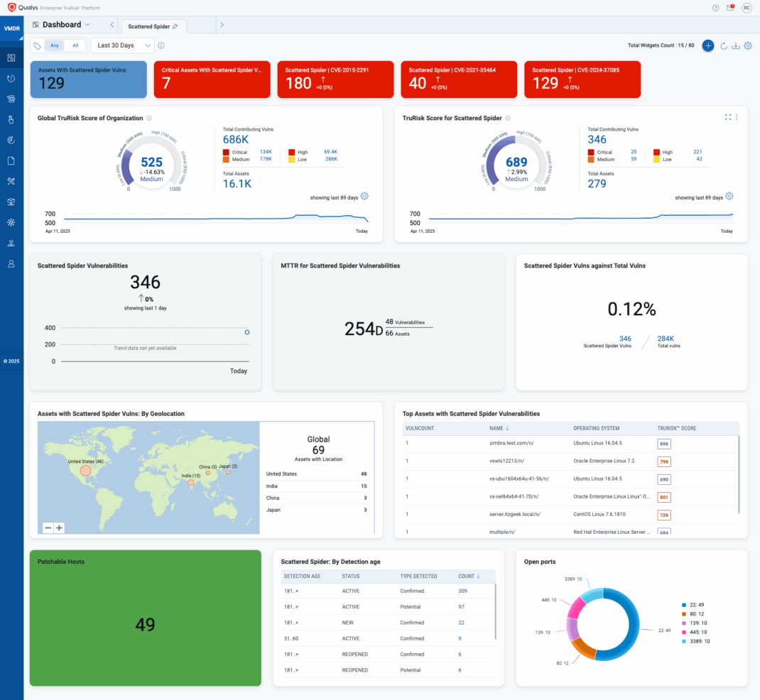The width and height of the screenshot is (760, 700).
Task: Click the 22: 49 legend swatch in Open ports
Action: click(684, 605)
